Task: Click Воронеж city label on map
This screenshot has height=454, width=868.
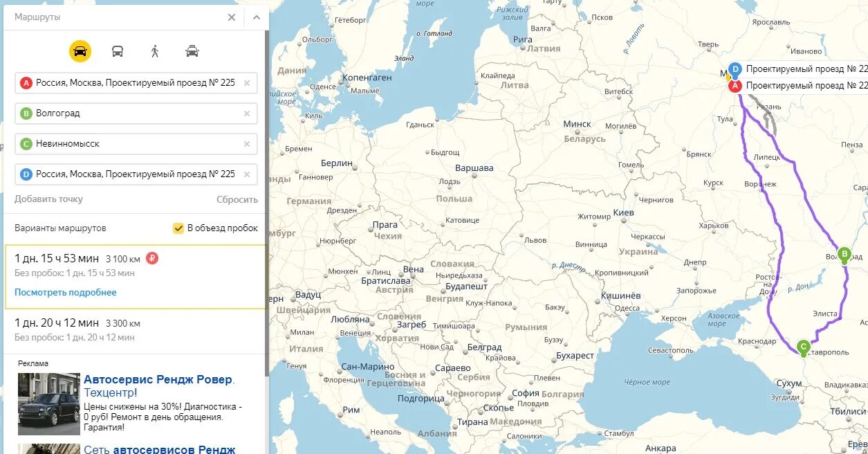Action: point(760,184)
